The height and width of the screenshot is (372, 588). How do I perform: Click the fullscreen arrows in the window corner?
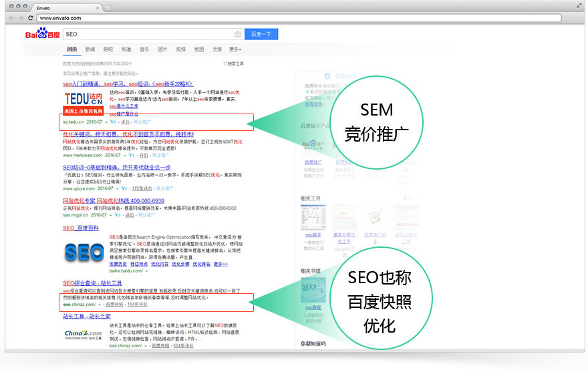click(x=579, y=5)
